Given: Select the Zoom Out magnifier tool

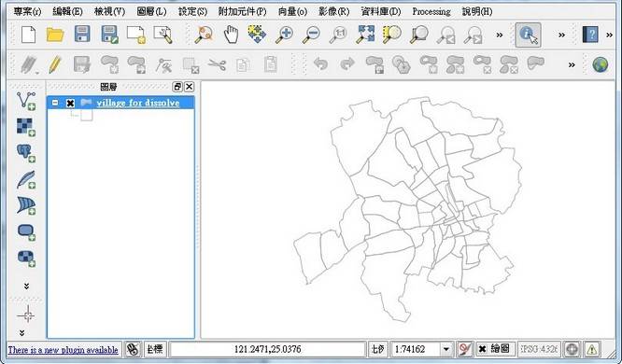Looking at the screenshot, I should pyautogui.click(x=311, y=35).
